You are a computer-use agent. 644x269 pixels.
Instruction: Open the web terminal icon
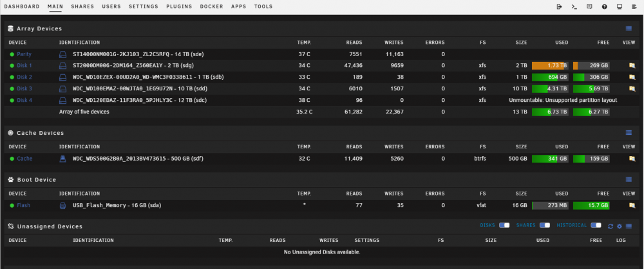pos(574,6)
